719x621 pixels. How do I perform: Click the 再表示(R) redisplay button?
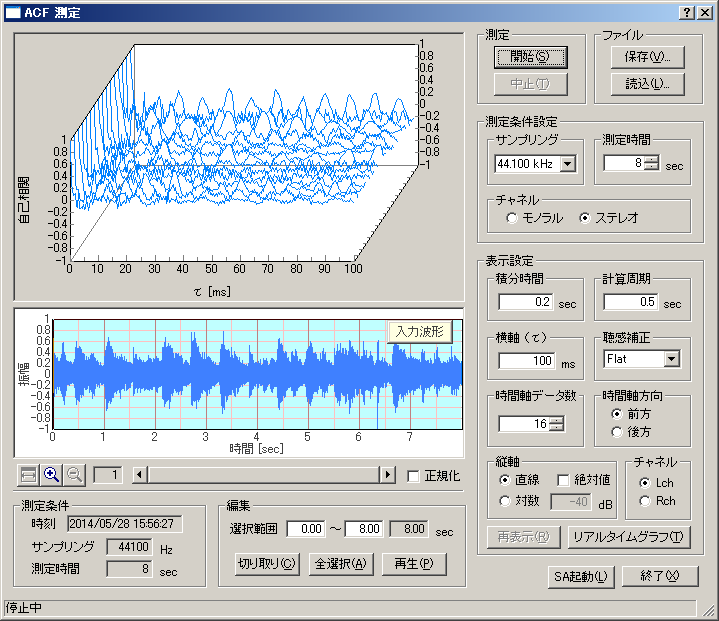(524, 537)
